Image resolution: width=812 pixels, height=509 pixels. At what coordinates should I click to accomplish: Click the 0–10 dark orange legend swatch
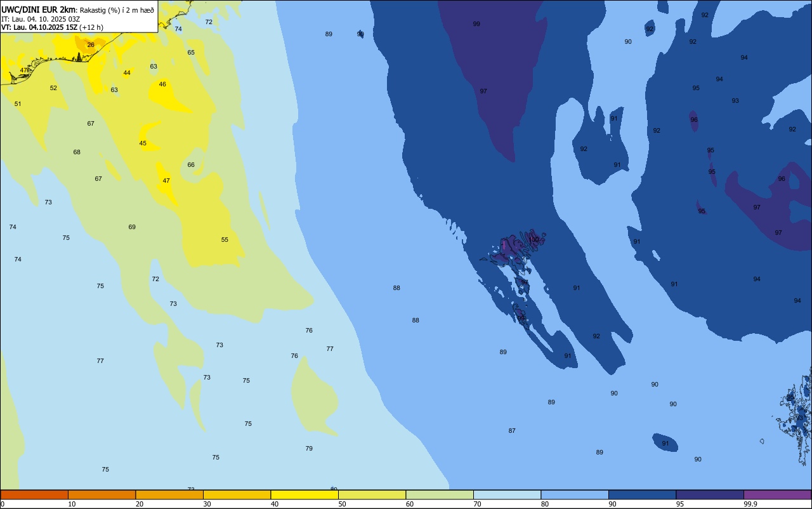point(34,494)
